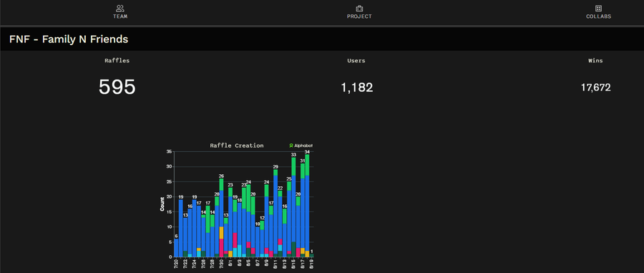
Task: Click the chart bar labeled 10
Action: (258, 241)
